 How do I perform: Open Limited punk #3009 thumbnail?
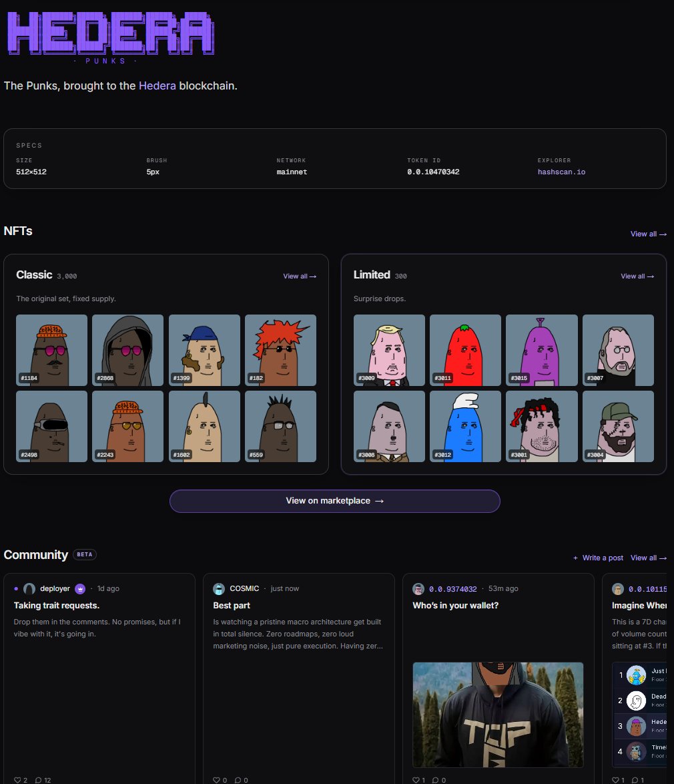389,350
